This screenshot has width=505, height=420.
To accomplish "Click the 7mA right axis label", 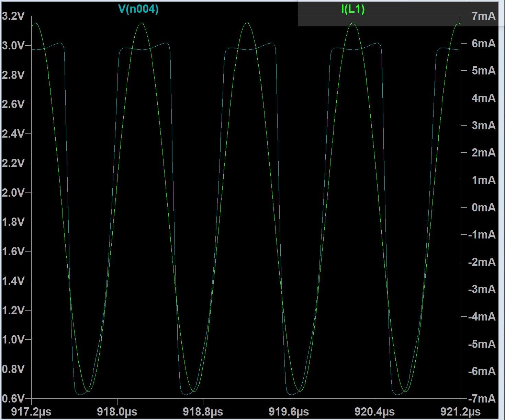I will [x=484, y=16].
